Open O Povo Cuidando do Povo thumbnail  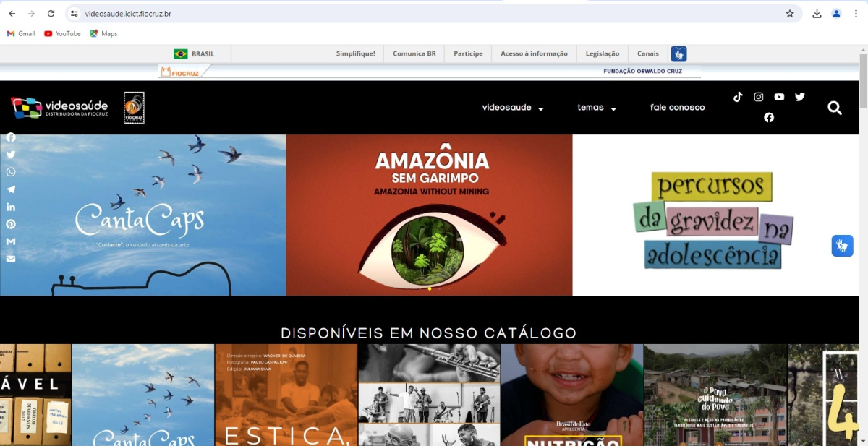715,395
